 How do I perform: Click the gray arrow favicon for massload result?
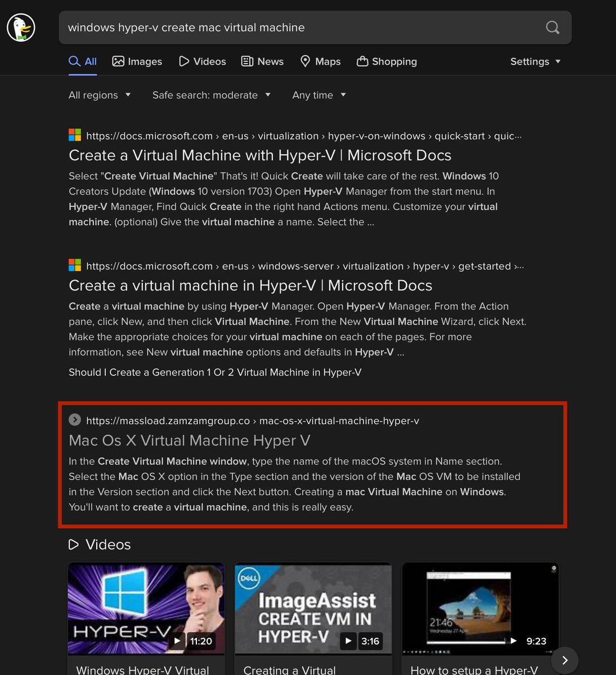[75, 420]
